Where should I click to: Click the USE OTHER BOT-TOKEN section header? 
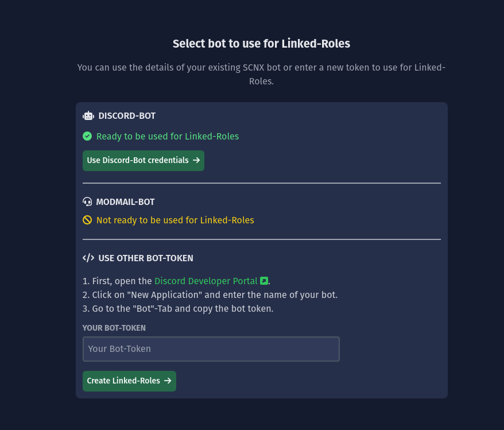[146, 258]
